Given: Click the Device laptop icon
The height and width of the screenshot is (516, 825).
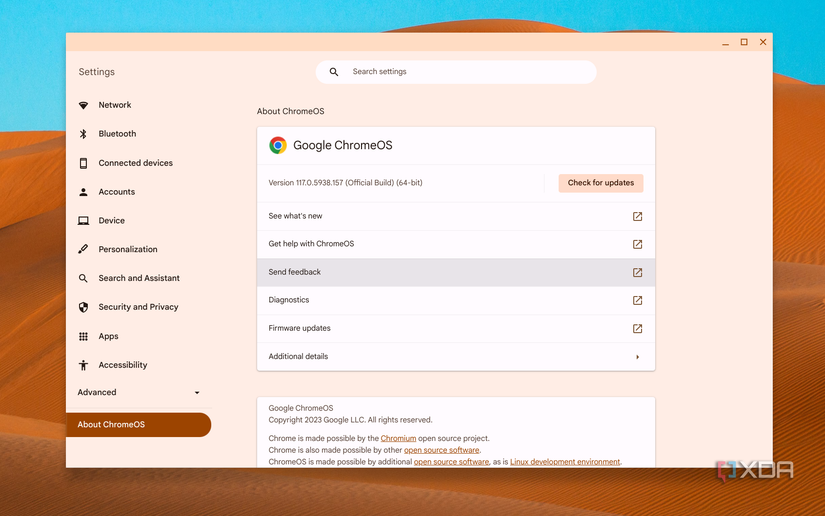Looking at the screenshot, I should (x=83, y=221).
